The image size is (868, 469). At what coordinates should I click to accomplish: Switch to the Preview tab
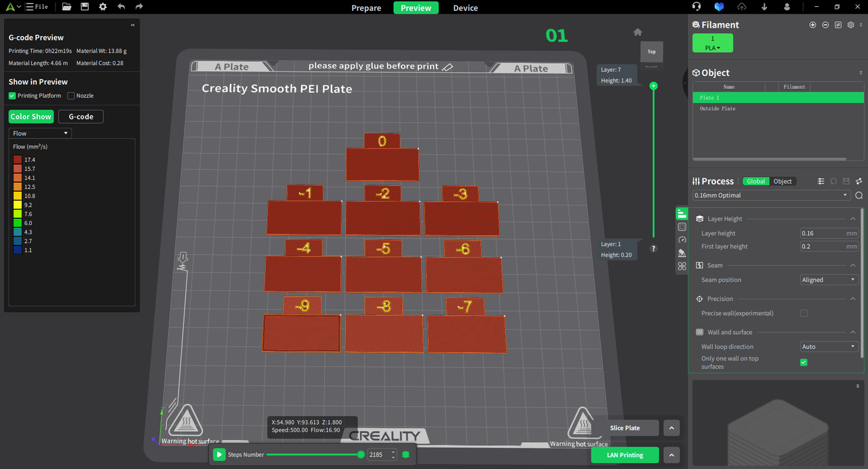tap(416, 8)
